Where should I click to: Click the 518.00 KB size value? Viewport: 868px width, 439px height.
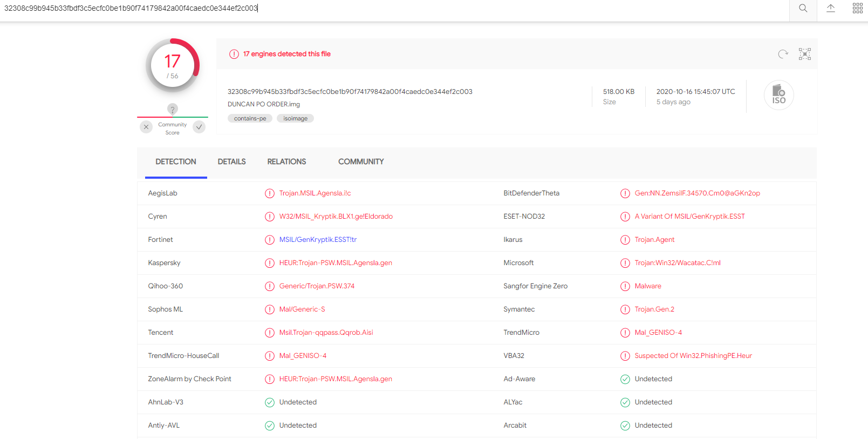point(619,92)
